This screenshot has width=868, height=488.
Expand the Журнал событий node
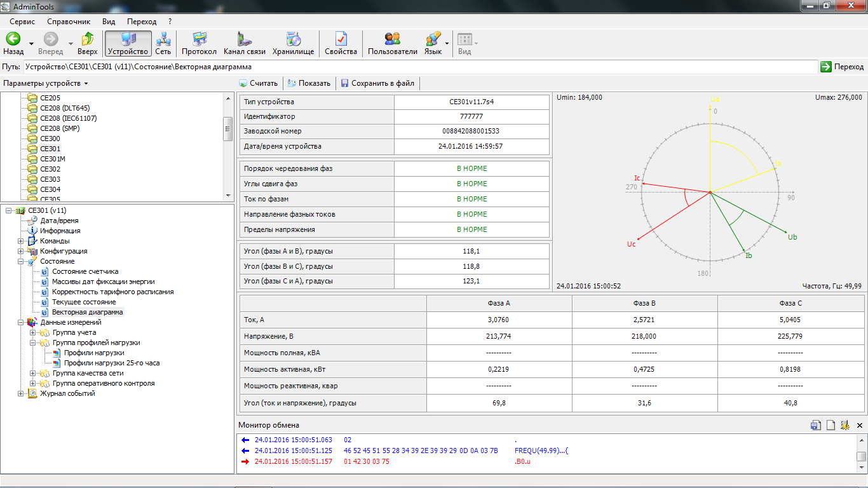(x=21, y=393)
